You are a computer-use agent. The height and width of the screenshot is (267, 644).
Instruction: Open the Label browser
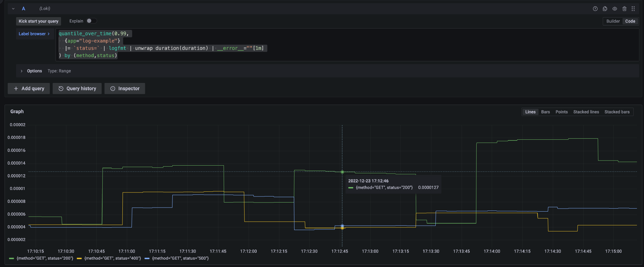tap(34, 34)
